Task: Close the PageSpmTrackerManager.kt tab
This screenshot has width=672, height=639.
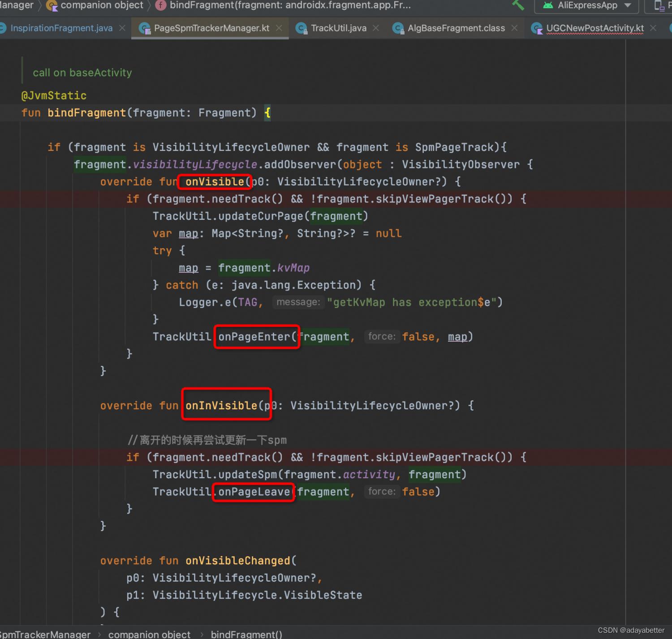Action: 279,28
